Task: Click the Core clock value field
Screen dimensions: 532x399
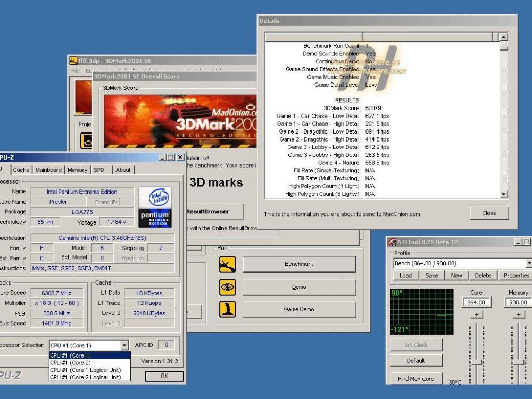Action: pos(476,302)
